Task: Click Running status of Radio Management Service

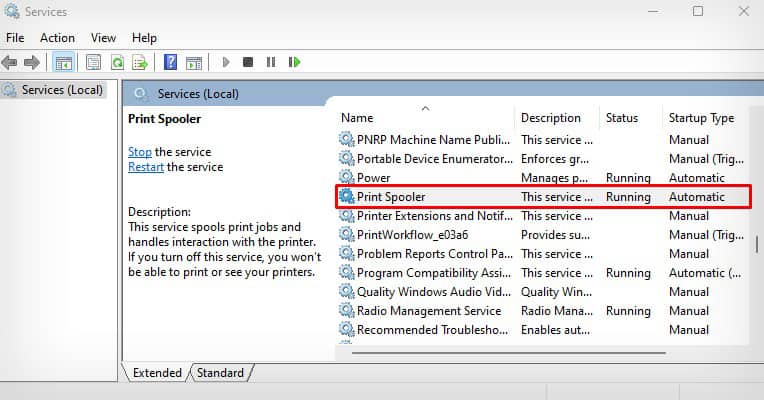Action: click(628, 311)
